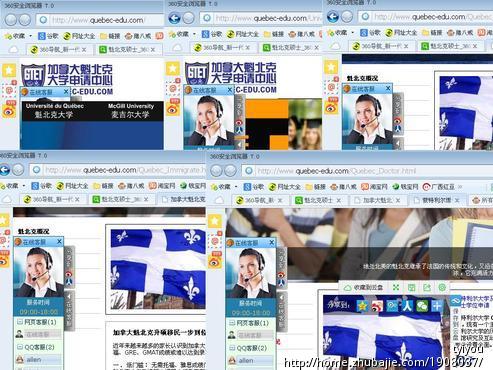This screenshot has width=493, height=370.
Task: Switch to 加拿大魁北克 tab in bottom-left window
Action: pos(183,199)
